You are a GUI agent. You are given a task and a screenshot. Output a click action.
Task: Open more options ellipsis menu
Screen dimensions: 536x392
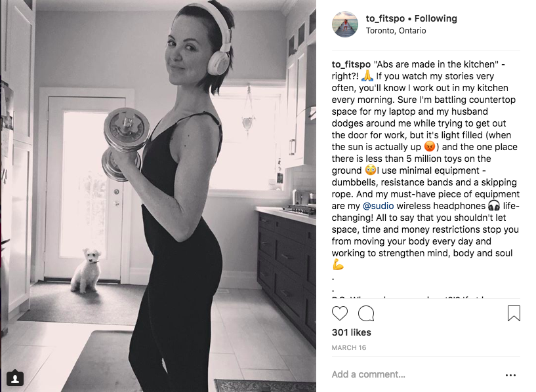click(x=510, y=375)
